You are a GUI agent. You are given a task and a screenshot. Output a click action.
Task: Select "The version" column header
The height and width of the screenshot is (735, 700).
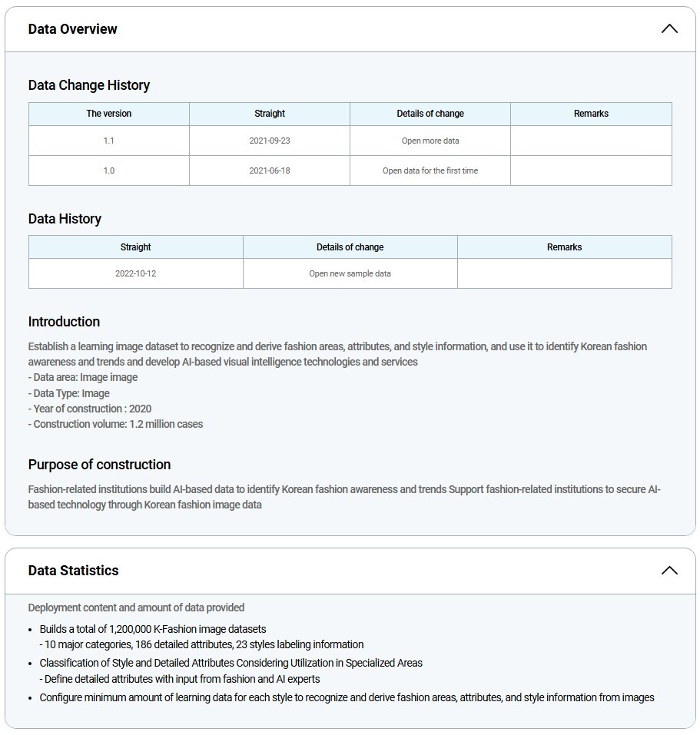coord(109,114)
